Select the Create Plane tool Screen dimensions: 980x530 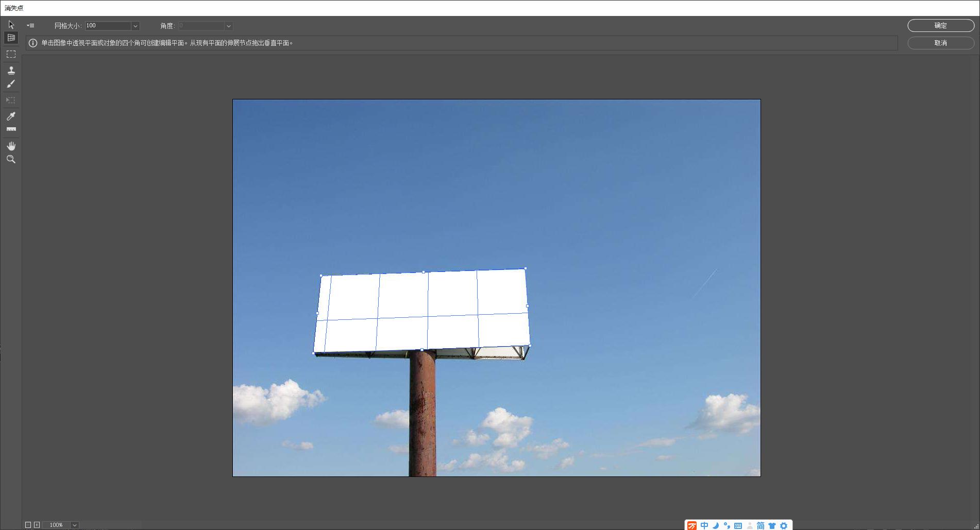coord(10,38)
